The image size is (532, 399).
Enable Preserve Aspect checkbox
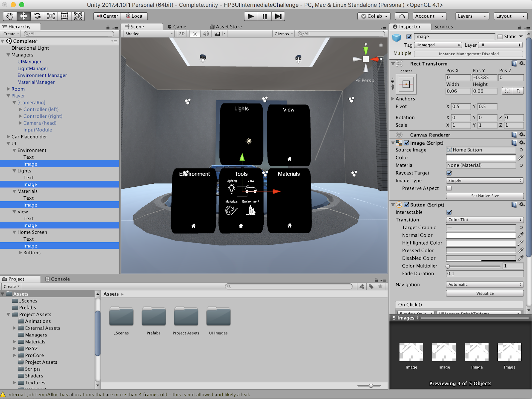point(449,188)
